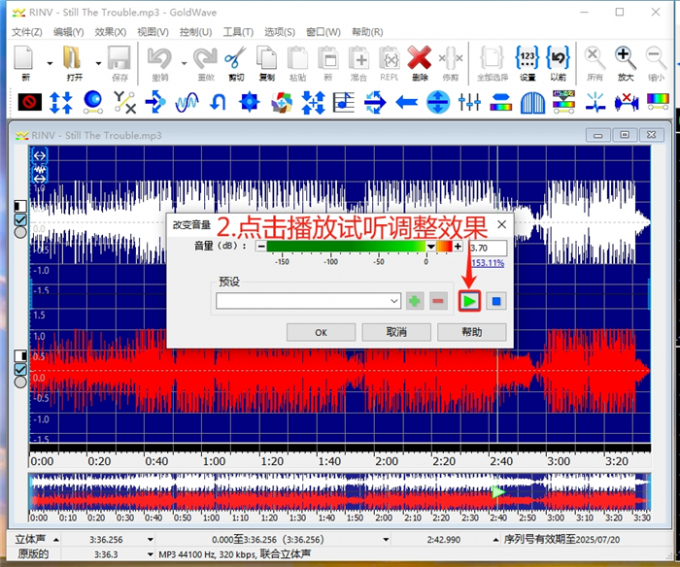Click the 153.11% link
This screenshot has height=567, width=680.
tap(487, 263)
